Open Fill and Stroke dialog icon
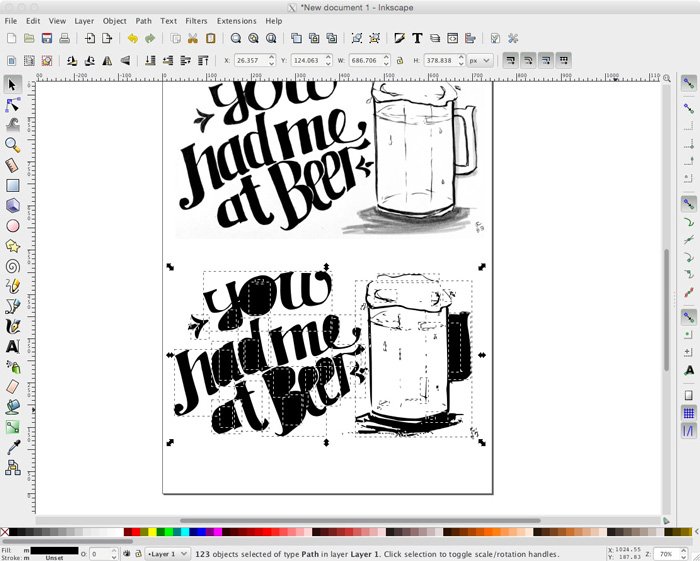The width and height of the screenshot is (700, 561). pos(400,38)
